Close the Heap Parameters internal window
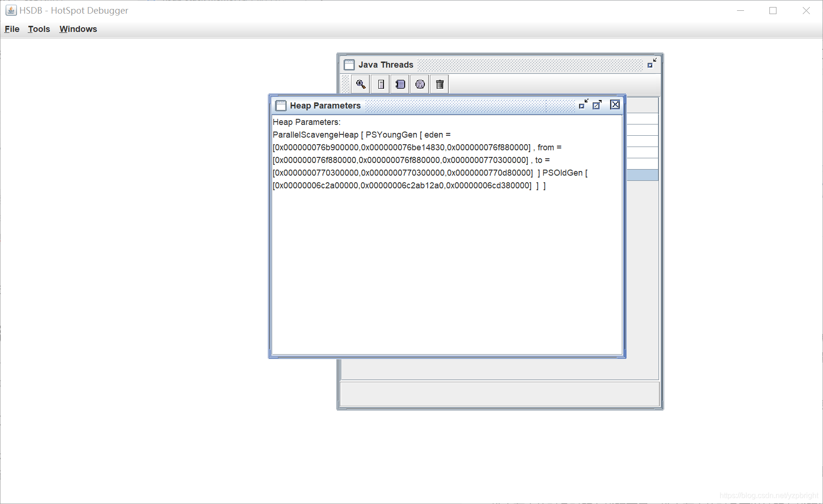The width and height of the screenshot is (823, 504). click(615, 104)
